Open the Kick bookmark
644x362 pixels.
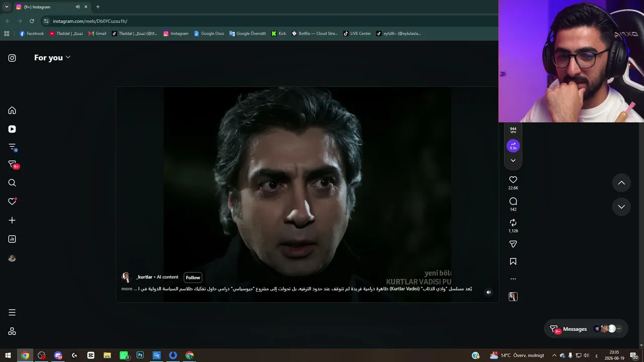(x=279, y=34)
